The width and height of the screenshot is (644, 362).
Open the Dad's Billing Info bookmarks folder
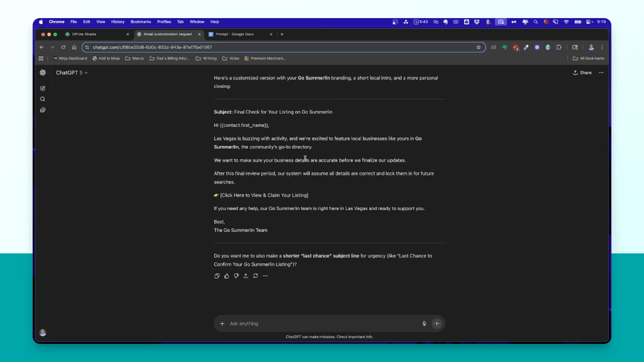170,58
